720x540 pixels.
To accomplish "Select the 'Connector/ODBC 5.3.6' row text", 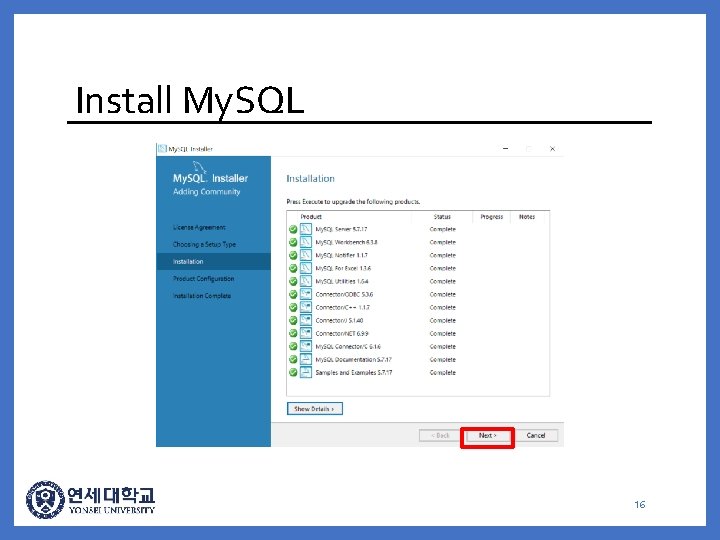I will click(x=344, y=294).
